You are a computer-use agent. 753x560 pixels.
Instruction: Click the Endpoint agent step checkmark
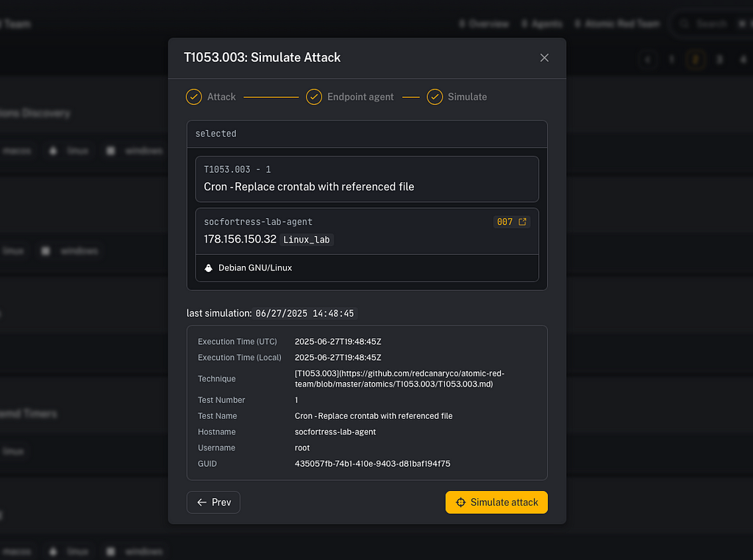[x=314, y=97]
